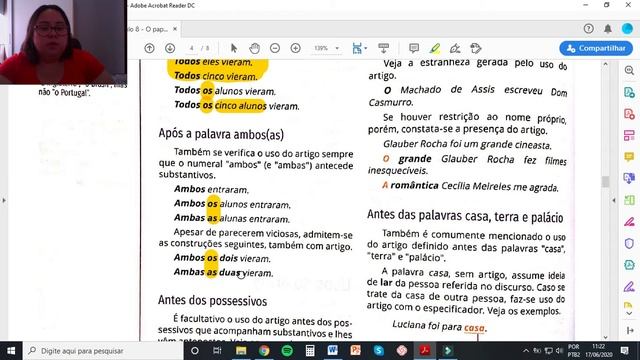Open the Action Center notifications
Viewport: 640px width, 360px height.
(x=624, y=351)
